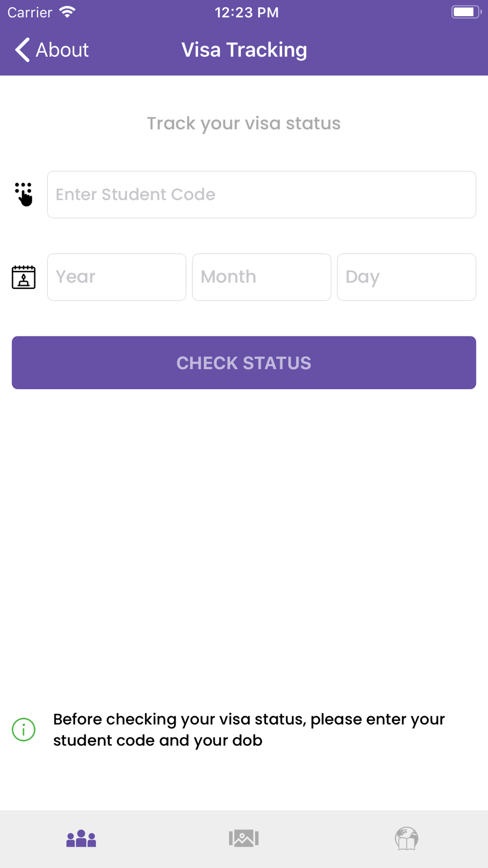Tap the Wi-Fi status icon
The image size is (488, 868).
pyautogui.click(x=67, y=12)
